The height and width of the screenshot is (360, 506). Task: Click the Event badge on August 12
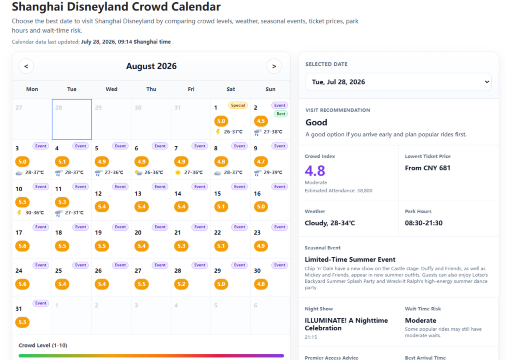tap(120, 187)
